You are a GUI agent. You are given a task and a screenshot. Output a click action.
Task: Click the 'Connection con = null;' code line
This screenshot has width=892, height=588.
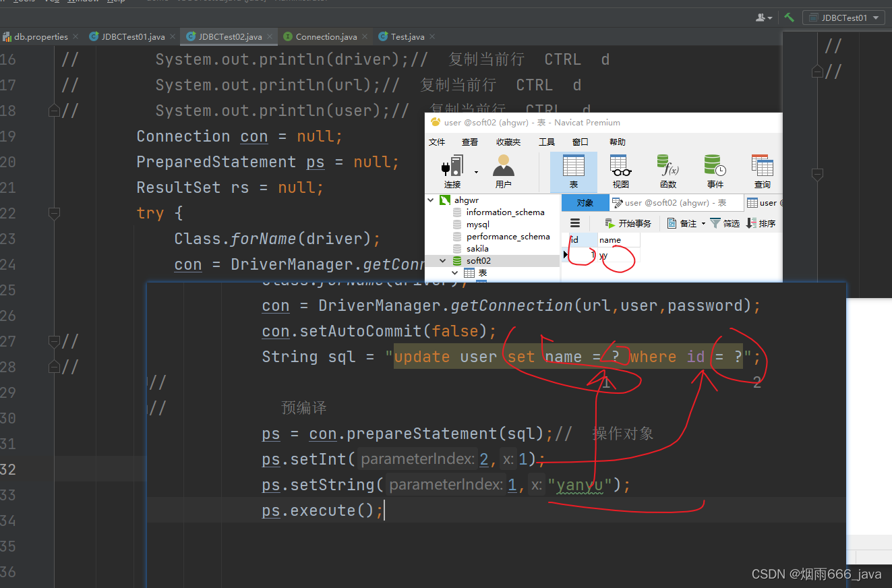tap(239, 136)
